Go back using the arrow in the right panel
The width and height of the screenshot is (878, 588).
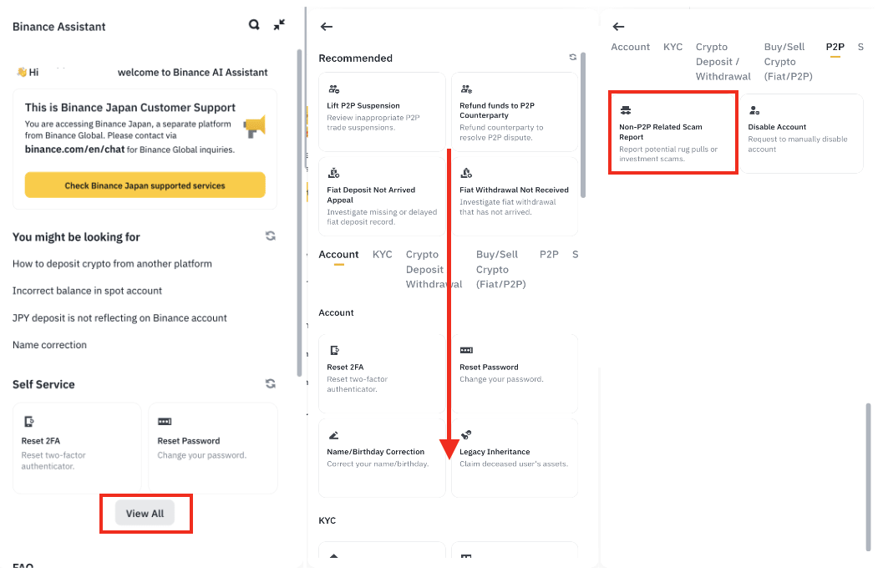point(618,27)
